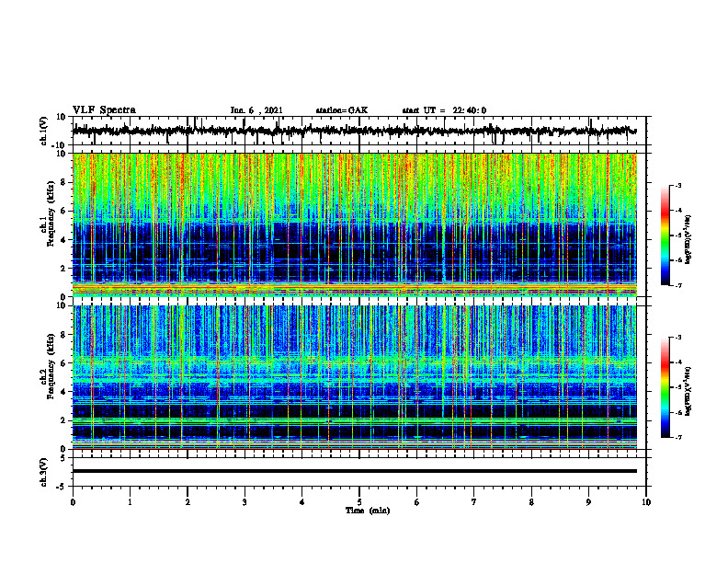Click the "-5" tick on the ch.3(V) axis
This screenshot has width=728, height=563.
[x=62, y=487]
